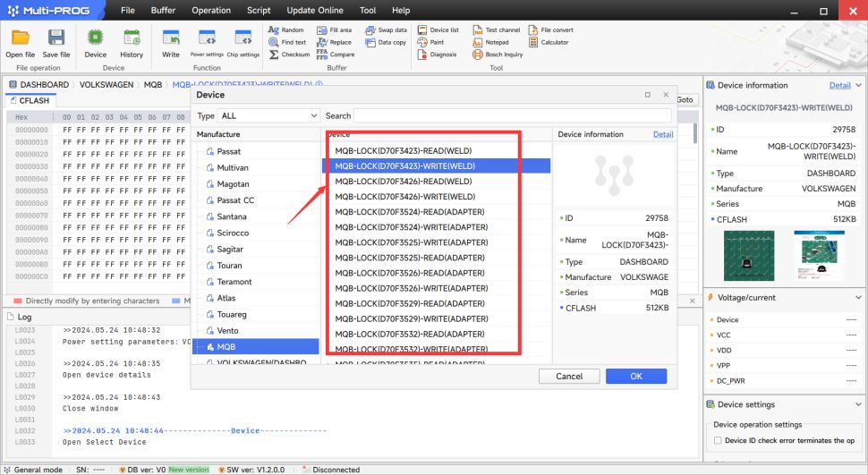The width and height of the screenshot is (868, 475).
Task: Open the History tool
Action: coord(132,38)
